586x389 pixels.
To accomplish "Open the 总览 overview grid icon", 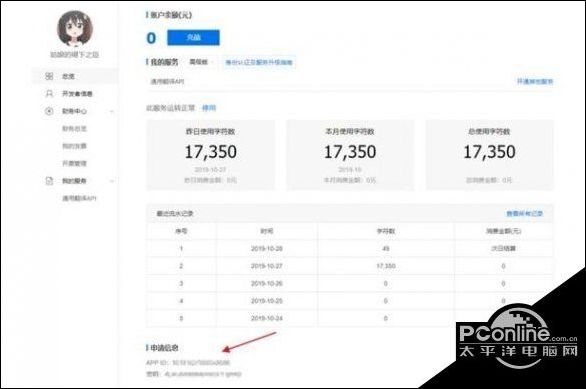I will point(49,76).
